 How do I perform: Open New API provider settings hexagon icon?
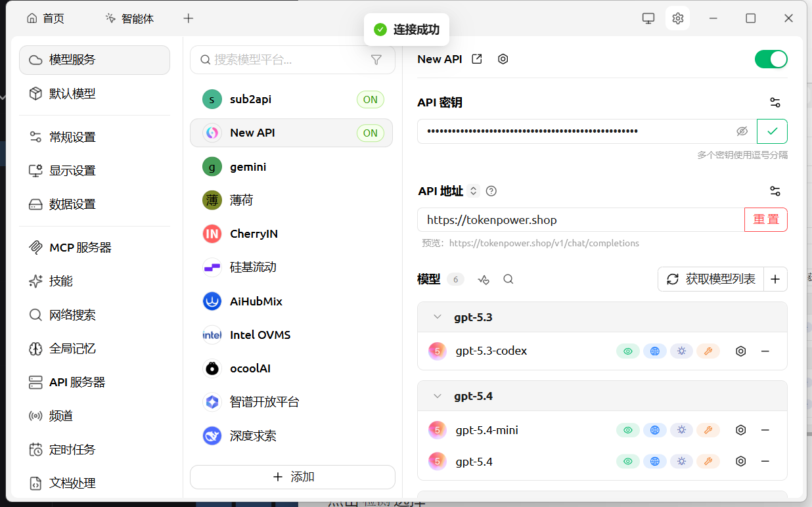tap(503, 59)
